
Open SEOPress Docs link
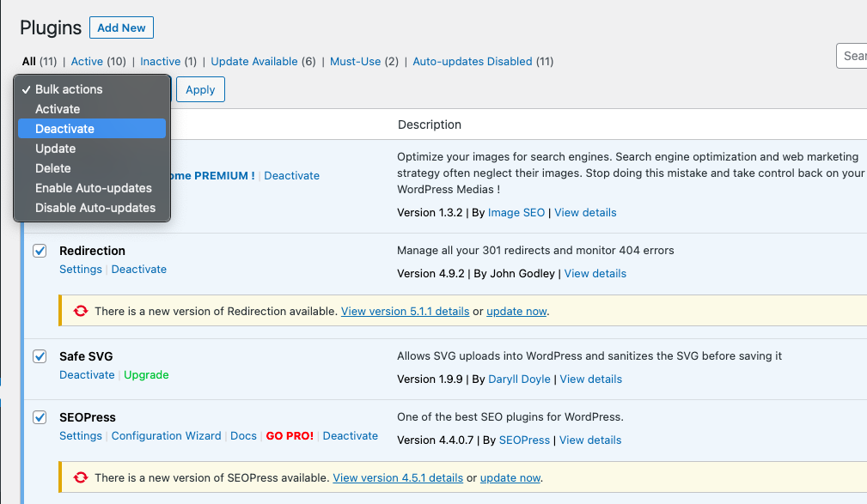coord(244,435)
